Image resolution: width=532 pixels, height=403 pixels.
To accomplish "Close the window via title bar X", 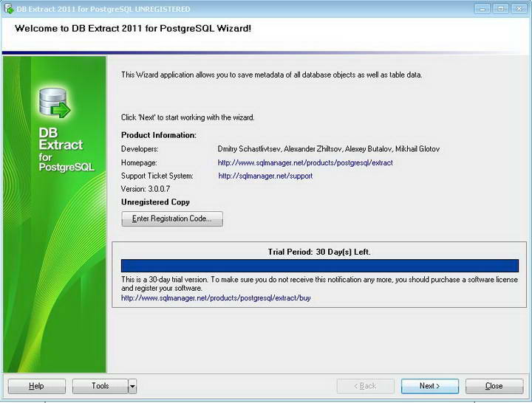I will pos(519,9).
